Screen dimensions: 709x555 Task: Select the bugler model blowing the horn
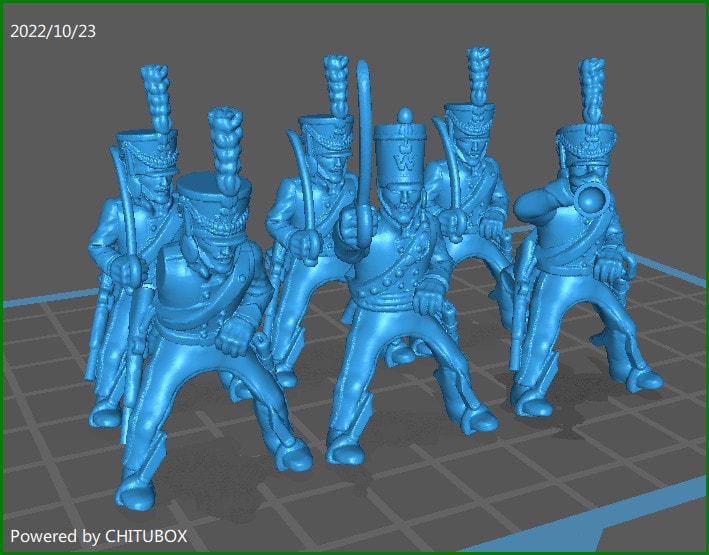(580, 270)
